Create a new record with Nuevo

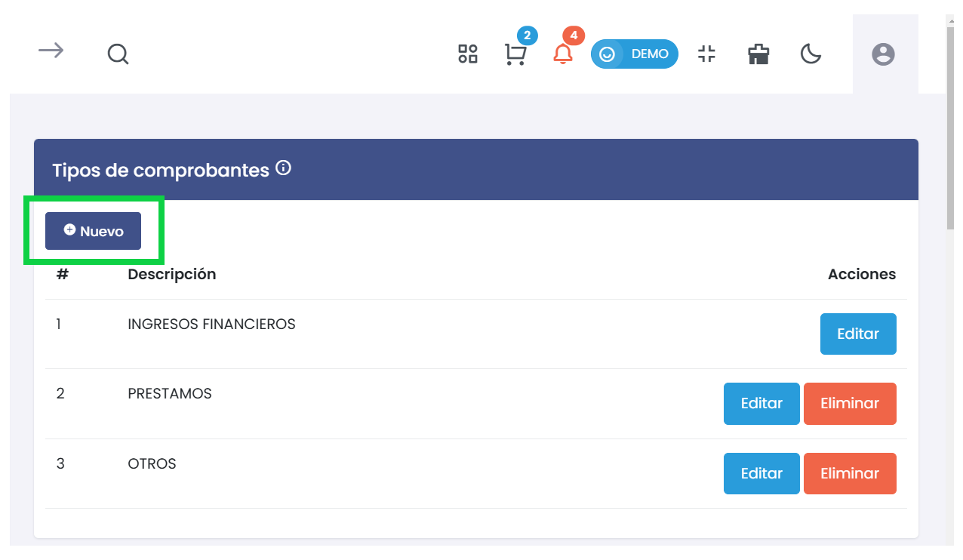tap(92, 231)
